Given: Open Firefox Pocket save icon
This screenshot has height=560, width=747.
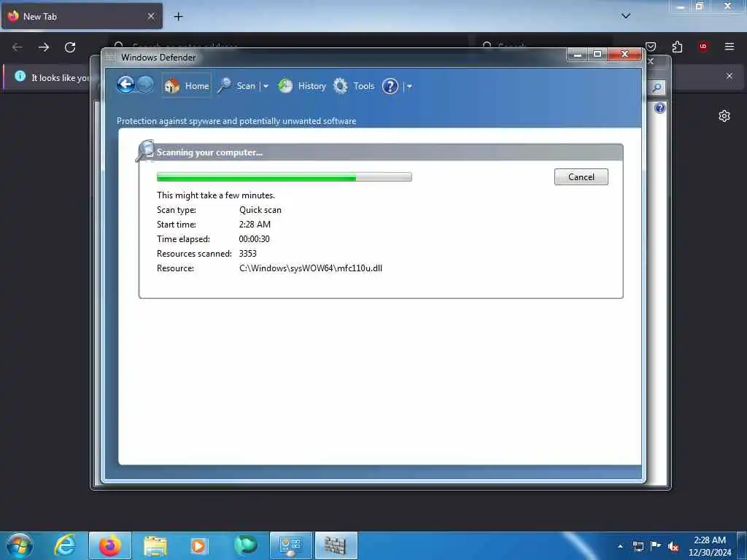Looking at the screenshot, I should click(651, 47).
